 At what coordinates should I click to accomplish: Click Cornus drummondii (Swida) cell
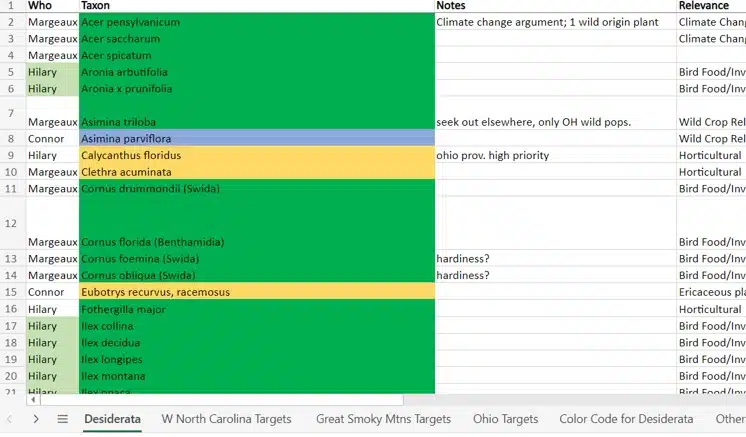(257, 188)
